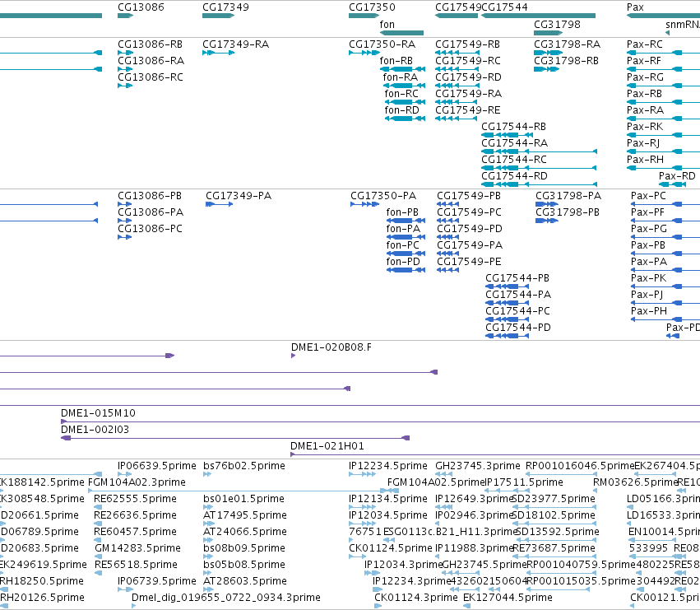Screen dimensions: 700x610
Task: Select protein fon-PB label
Action: [x=402, y=212]
